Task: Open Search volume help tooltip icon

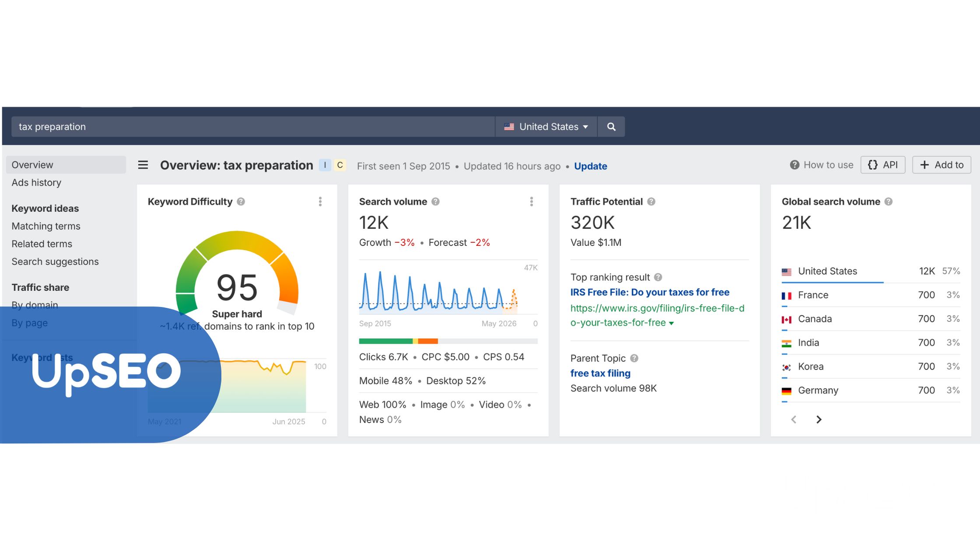Action: coord(435,202)
